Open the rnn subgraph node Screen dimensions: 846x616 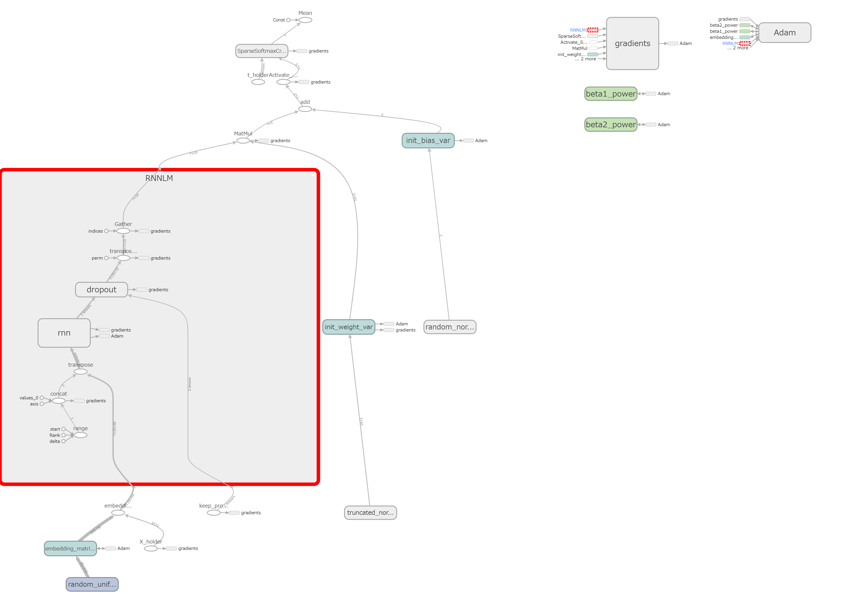(x=64, y=333)
